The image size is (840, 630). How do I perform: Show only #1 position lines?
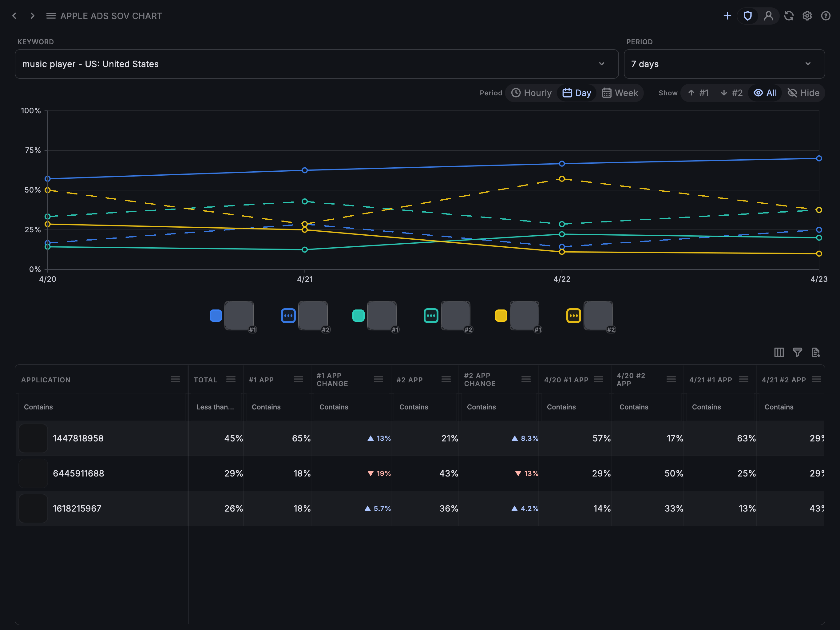coord(698,93)
